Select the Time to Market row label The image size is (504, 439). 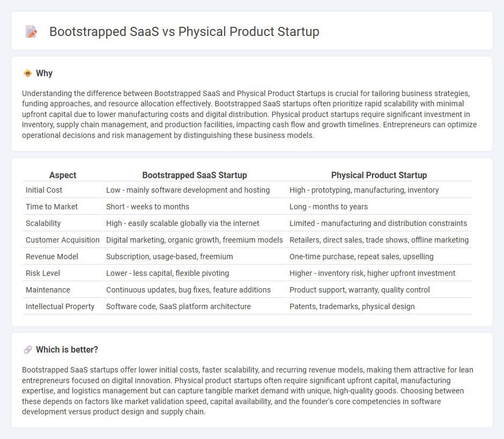coord(52,207)
